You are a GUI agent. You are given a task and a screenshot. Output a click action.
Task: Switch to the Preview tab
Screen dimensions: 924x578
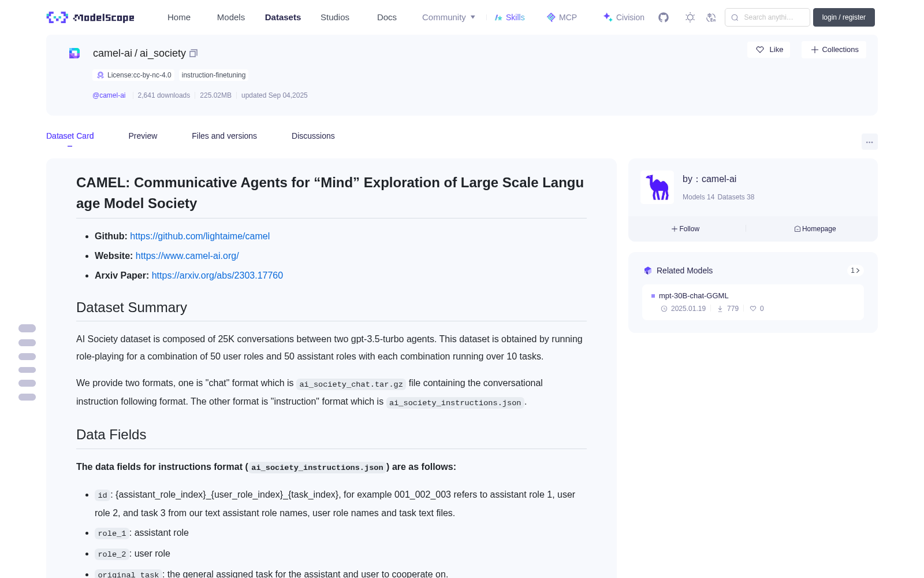pos(143,136)
